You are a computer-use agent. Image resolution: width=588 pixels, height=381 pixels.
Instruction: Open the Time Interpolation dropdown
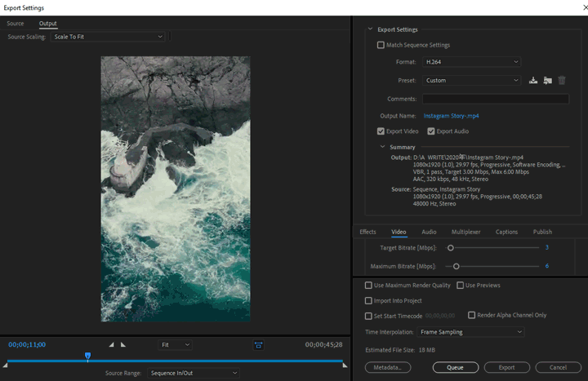pyautogui.click(x=471, y=332)
